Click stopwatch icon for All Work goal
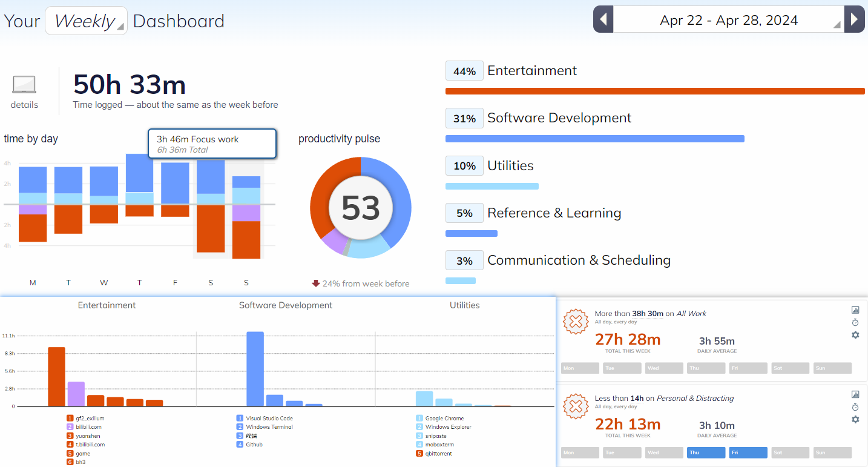The image size is (868, 467). [855, 322]
